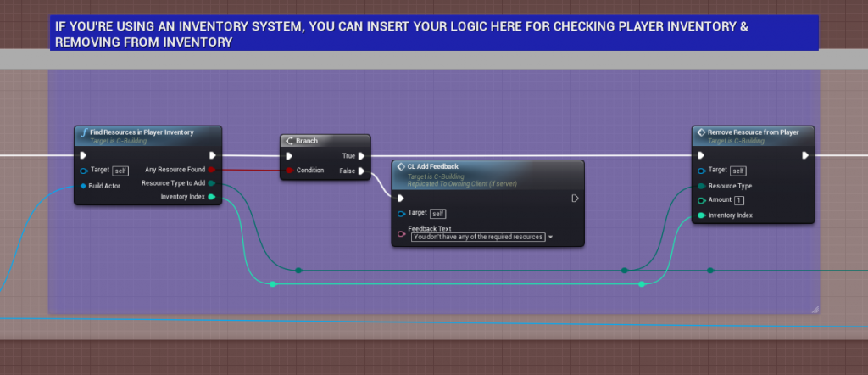
Task: Click the Feedback Text input pin
Action: [400, 232]
